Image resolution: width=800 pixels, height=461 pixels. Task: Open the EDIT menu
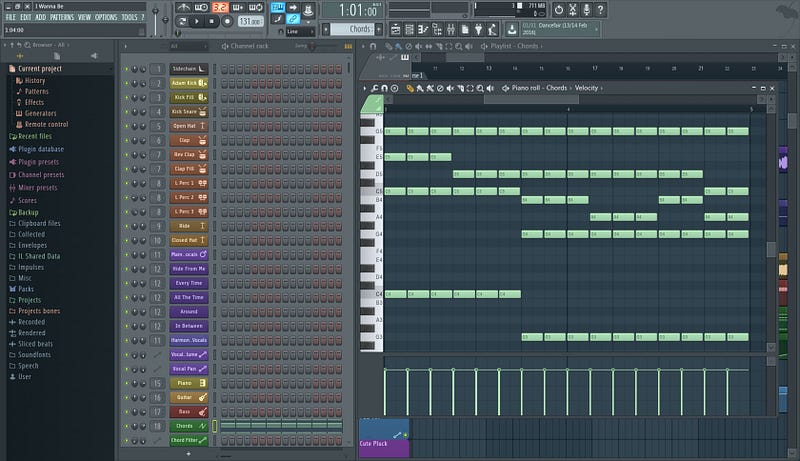click(26, 17)
